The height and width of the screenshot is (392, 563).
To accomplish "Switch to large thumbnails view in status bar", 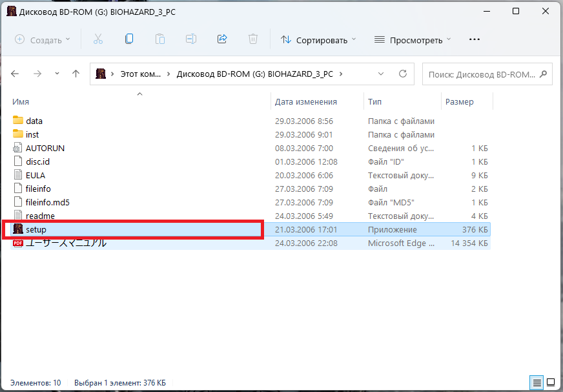I will point(551,383).
